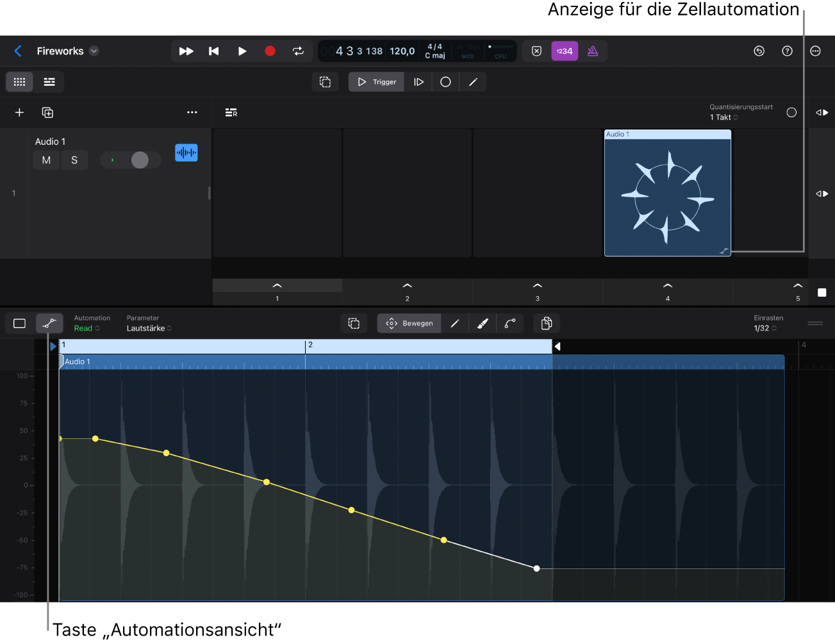Add a new track with plus icon
Screen dimensions: 835x644
point(19,113)
